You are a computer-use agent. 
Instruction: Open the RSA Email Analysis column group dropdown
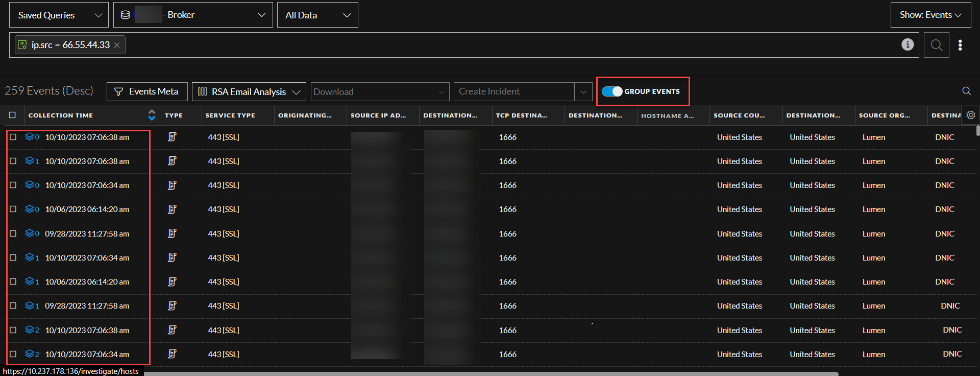click(249, 92)
